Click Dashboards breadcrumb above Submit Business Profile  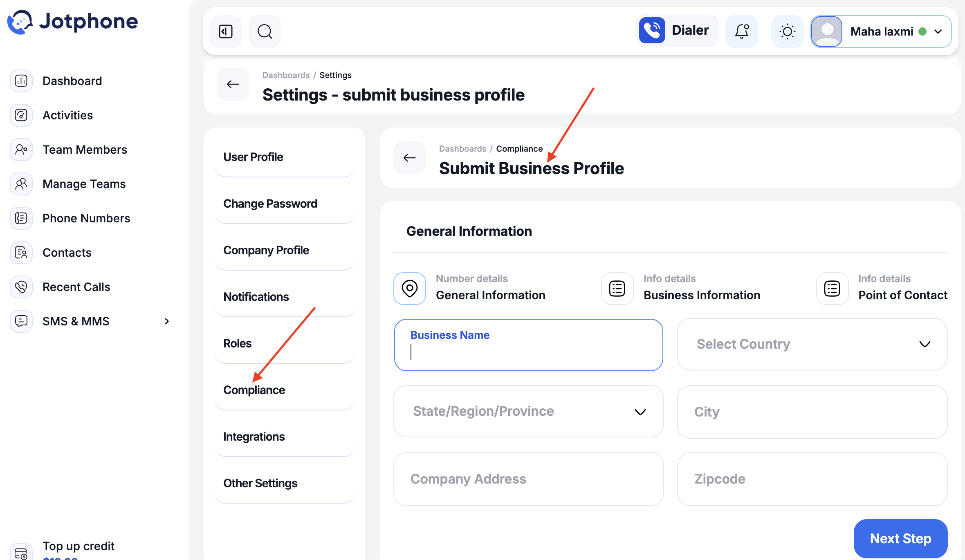pyautogui.click(x=462, y=149)
